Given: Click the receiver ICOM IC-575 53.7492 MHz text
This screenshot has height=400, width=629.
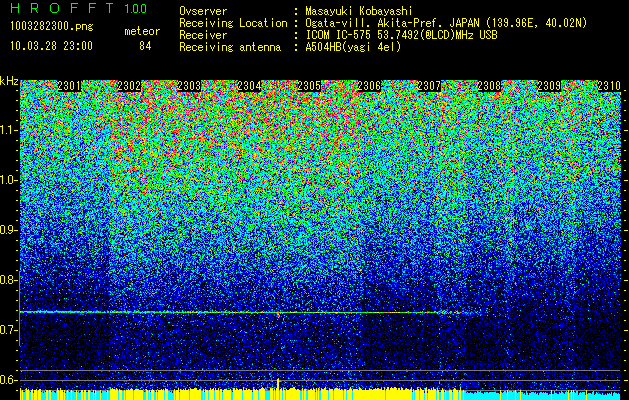Looking at the screenshot, I should coord(401,35).
